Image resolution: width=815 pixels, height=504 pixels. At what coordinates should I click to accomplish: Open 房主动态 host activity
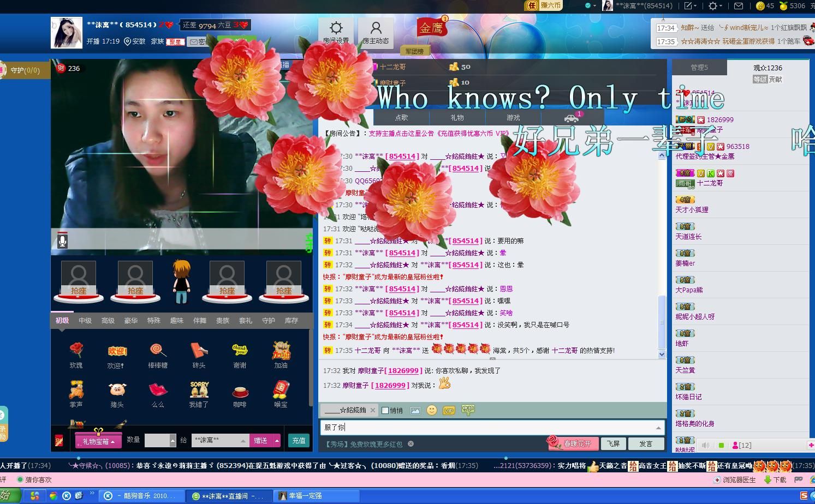point(376,32)
